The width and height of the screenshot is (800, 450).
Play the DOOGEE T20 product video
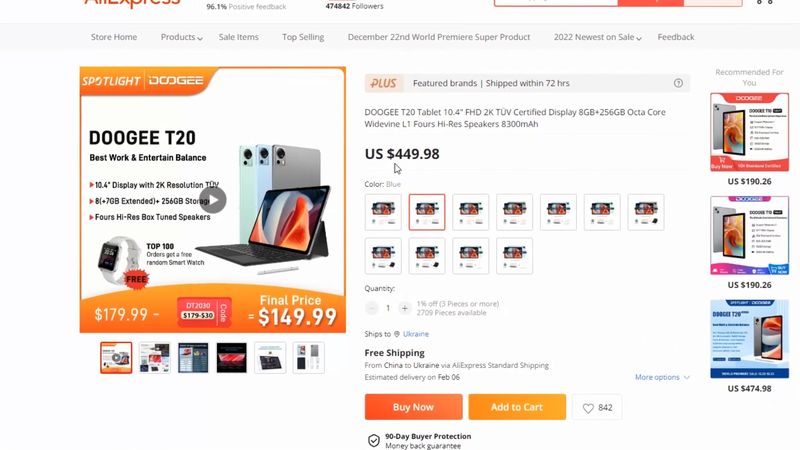click(212, 200)
